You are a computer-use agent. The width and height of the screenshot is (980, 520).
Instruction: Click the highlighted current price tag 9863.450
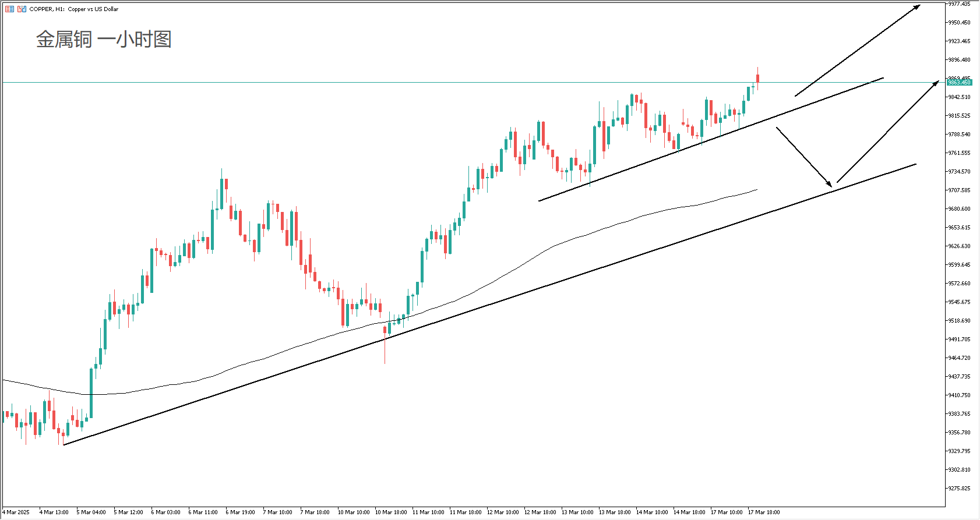[959, 83]
